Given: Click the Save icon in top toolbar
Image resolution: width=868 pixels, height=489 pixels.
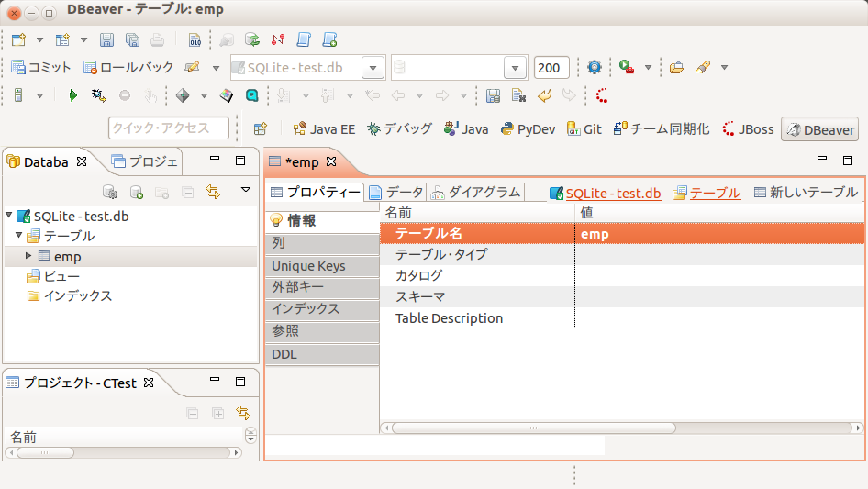Looking at the screenshot, I should (106, 39).
